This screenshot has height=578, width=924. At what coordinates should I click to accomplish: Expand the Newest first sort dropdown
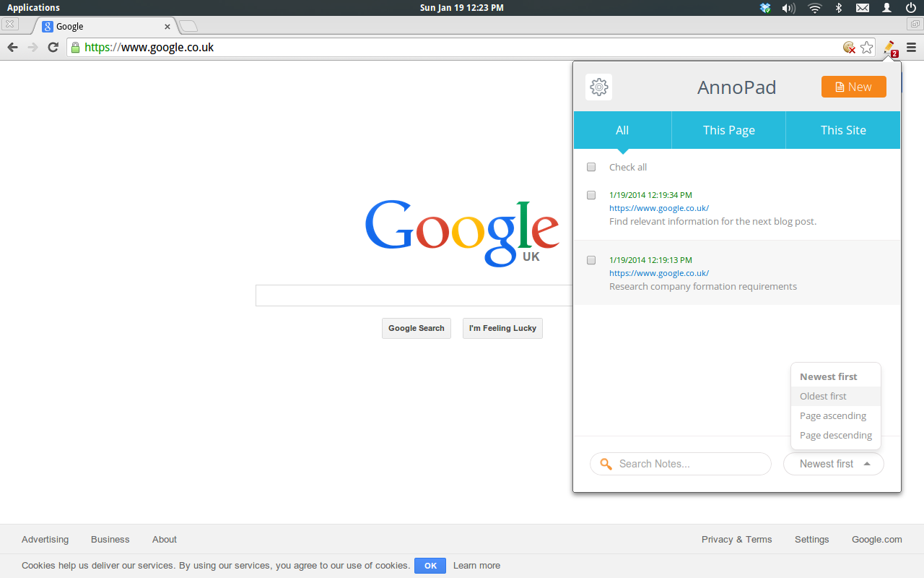[834, 464]
